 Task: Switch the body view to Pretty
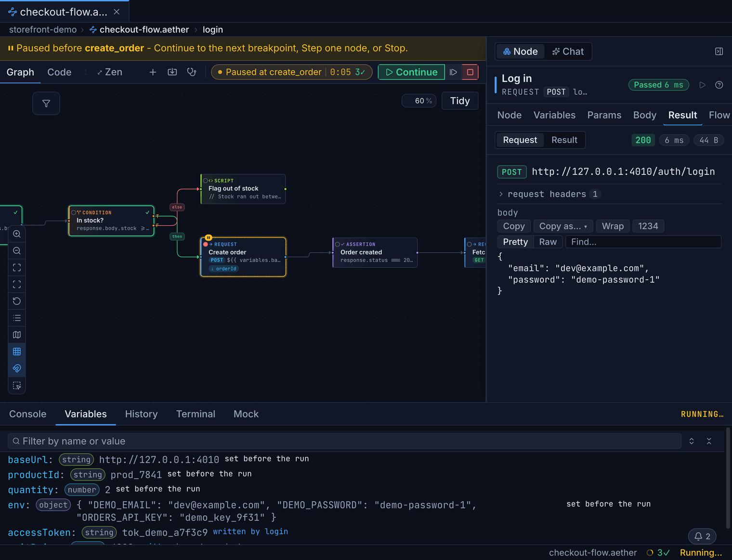coord(515,242)
